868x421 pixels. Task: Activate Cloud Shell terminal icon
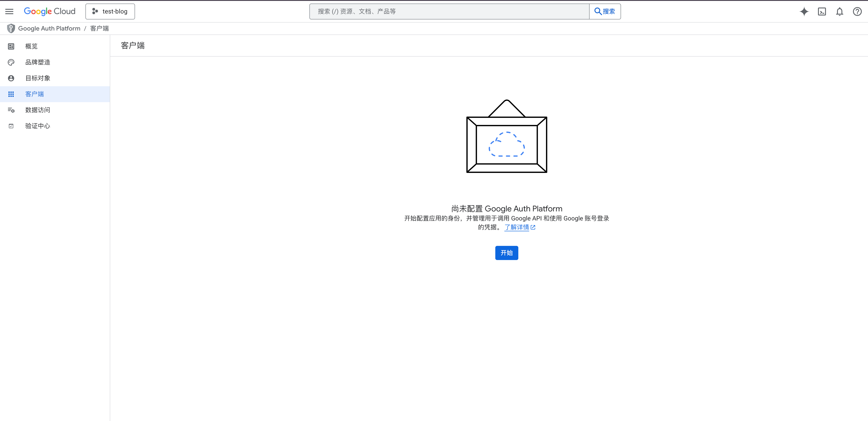click(x=822, y=11)
